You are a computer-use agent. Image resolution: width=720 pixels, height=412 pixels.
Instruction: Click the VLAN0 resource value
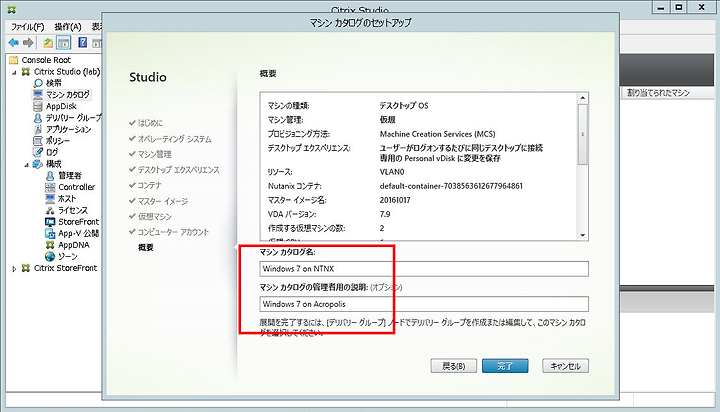coord(392,172)
